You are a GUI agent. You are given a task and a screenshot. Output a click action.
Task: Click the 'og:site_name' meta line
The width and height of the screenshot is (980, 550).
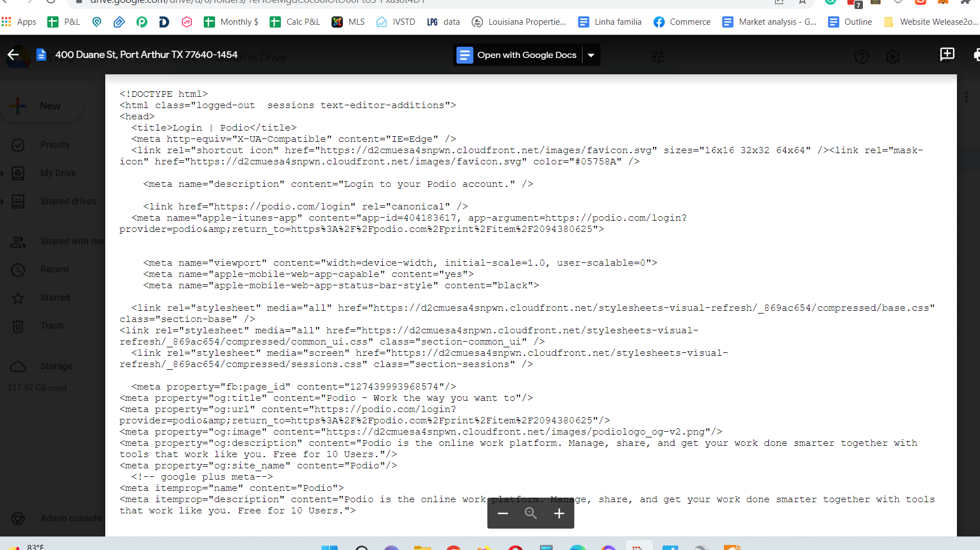click(x=258, y=466)
